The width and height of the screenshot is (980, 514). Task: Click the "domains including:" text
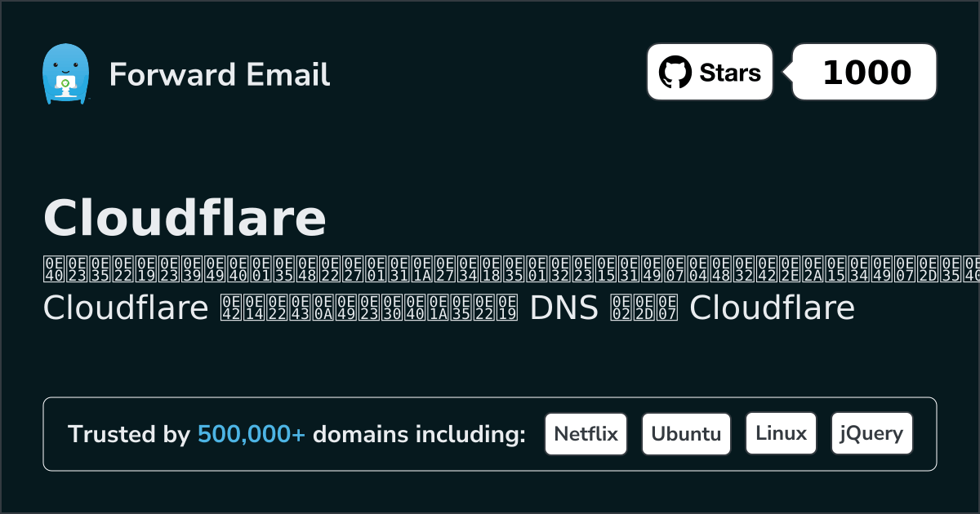(419, 434)
